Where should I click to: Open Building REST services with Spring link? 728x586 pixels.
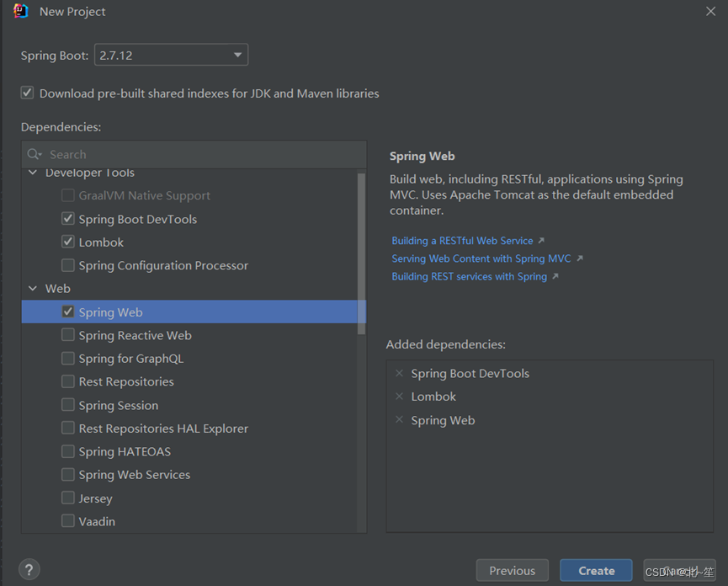pos(470,276)
